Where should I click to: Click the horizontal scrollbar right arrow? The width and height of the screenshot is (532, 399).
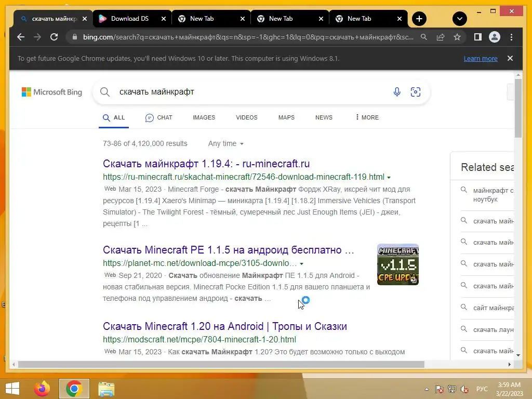(x=509, y=364)
